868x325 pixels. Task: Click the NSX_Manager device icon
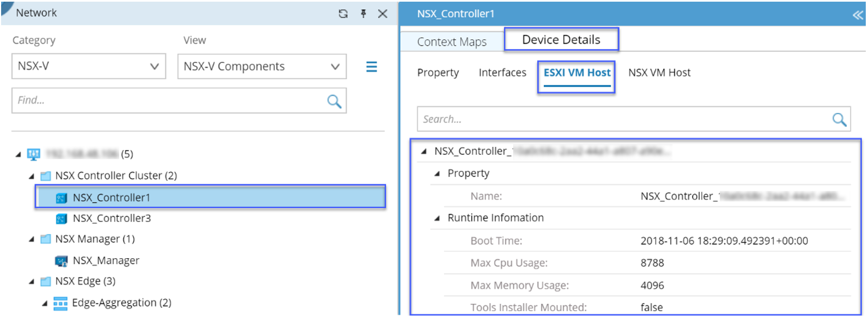[x=61, y=260]
